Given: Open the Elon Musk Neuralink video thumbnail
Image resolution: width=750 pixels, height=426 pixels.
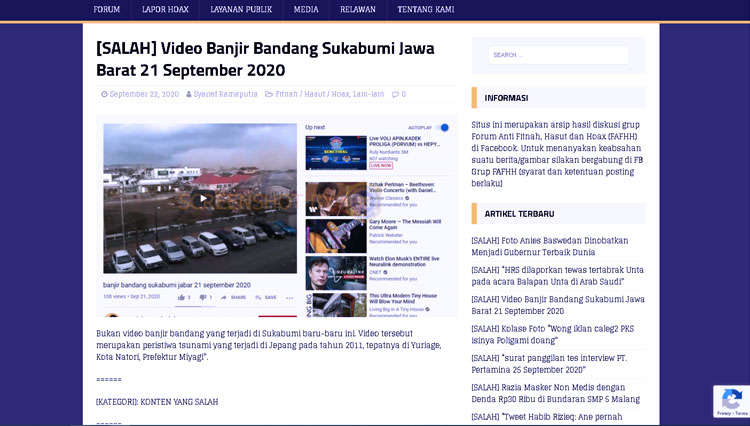Looking at the screenshot, I should [336, 273].
